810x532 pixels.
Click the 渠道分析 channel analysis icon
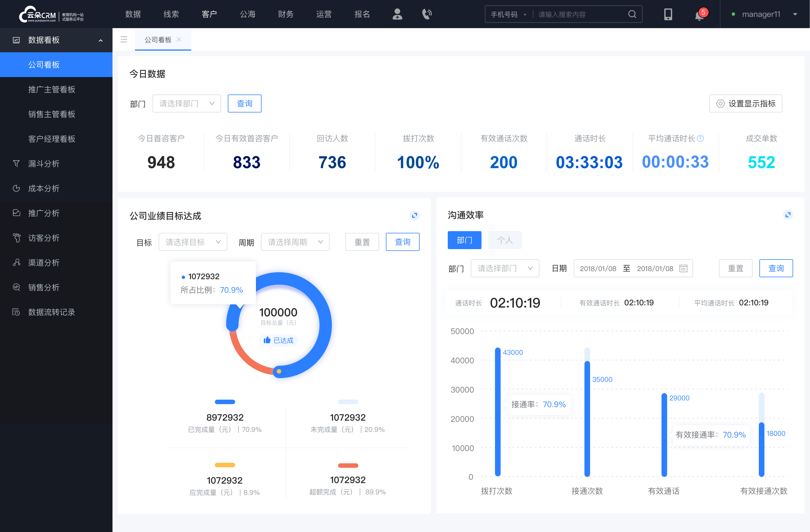17,261
